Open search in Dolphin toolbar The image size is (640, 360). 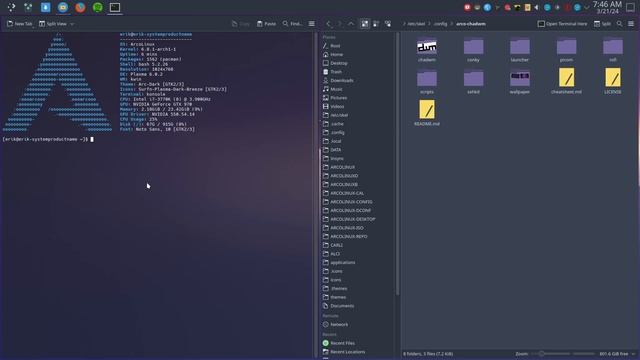pos(620,24)
